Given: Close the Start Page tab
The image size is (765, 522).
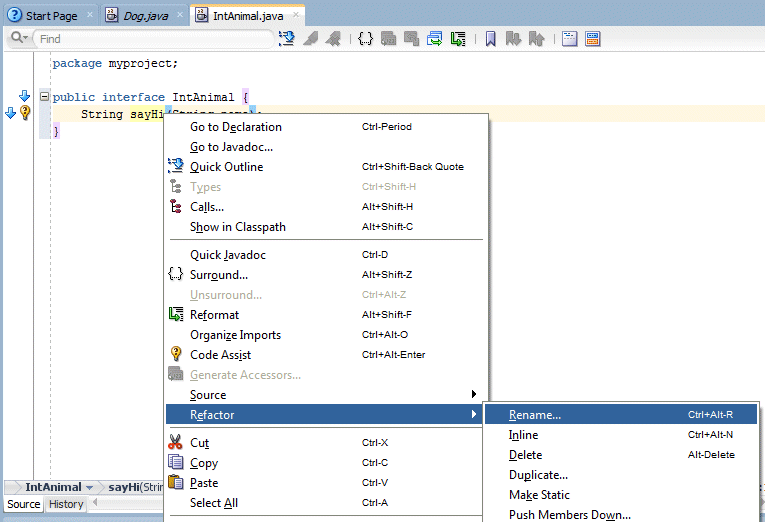Looking at the screenshot, I should 90,15.
